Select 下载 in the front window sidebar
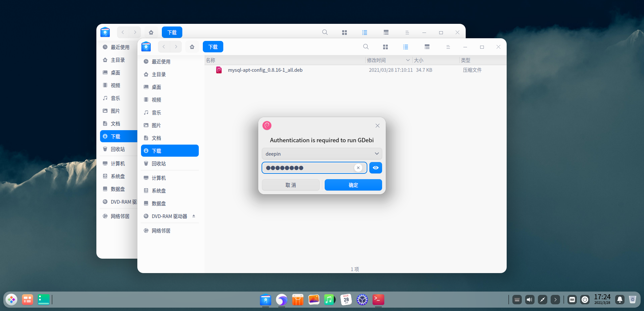 tap(170, 151)
